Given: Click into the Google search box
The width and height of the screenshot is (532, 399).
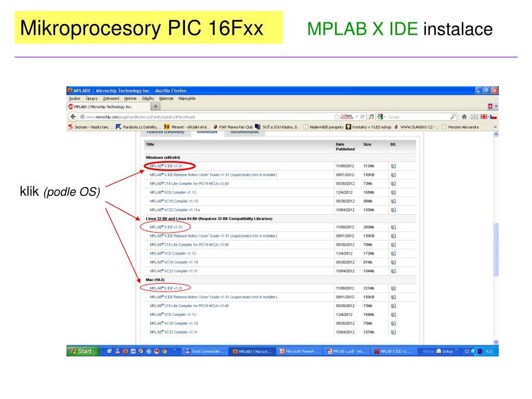Looking at the screenshot, I should tap(418, 117).
